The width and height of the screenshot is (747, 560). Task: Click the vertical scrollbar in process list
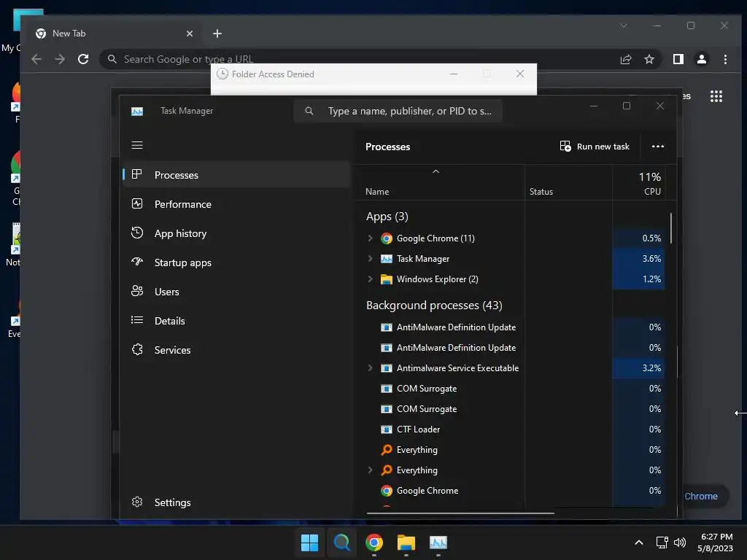(671, 228)
